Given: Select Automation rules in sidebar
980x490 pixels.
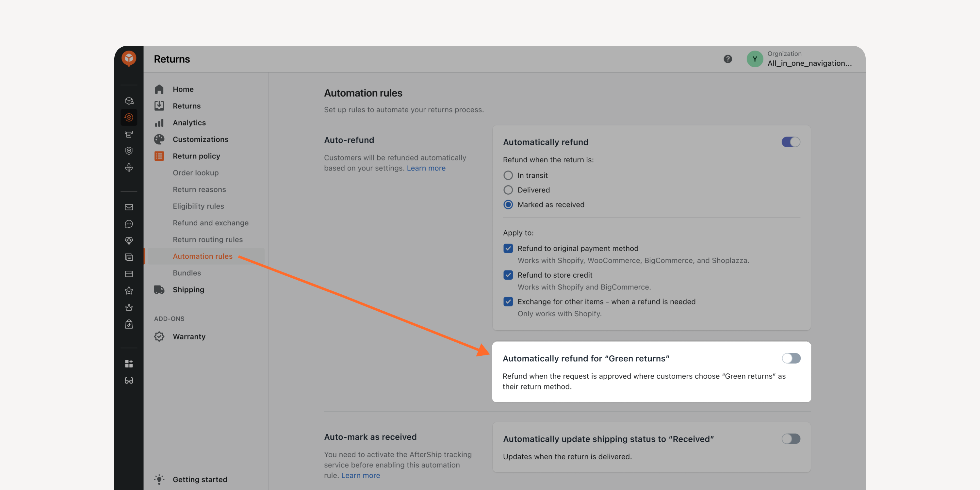Looking at the screenshot, I should coord(203,256).
